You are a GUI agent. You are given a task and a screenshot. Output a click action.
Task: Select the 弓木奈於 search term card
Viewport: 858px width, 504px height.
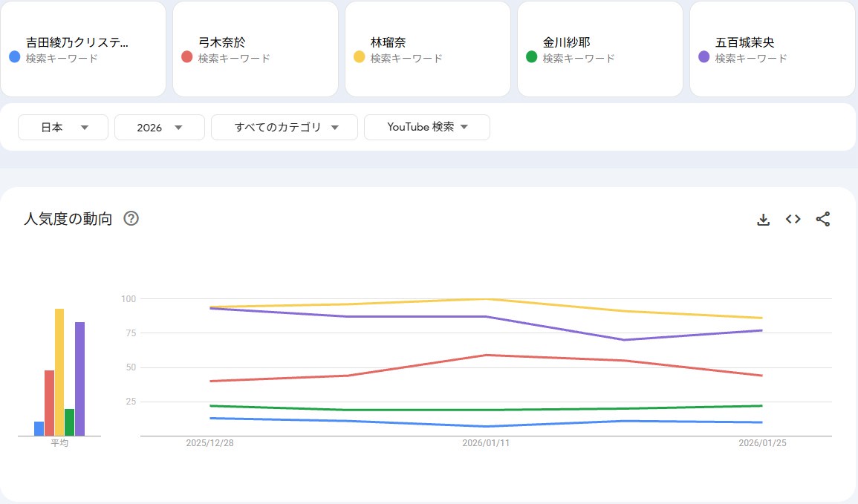pos(256,49)
